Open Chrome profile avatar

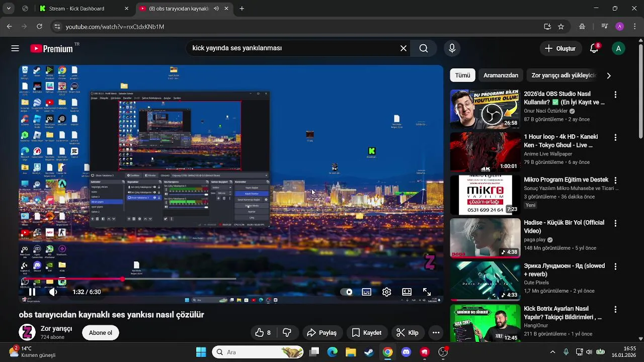pyautogui.click(x=619, y=27)
